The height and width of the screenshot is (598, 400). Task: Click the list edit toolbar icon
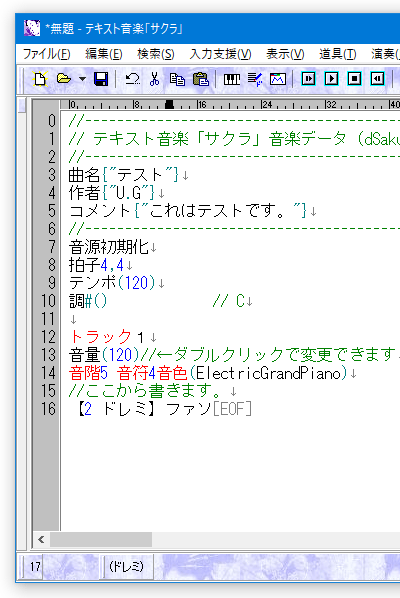coord(255,79)
